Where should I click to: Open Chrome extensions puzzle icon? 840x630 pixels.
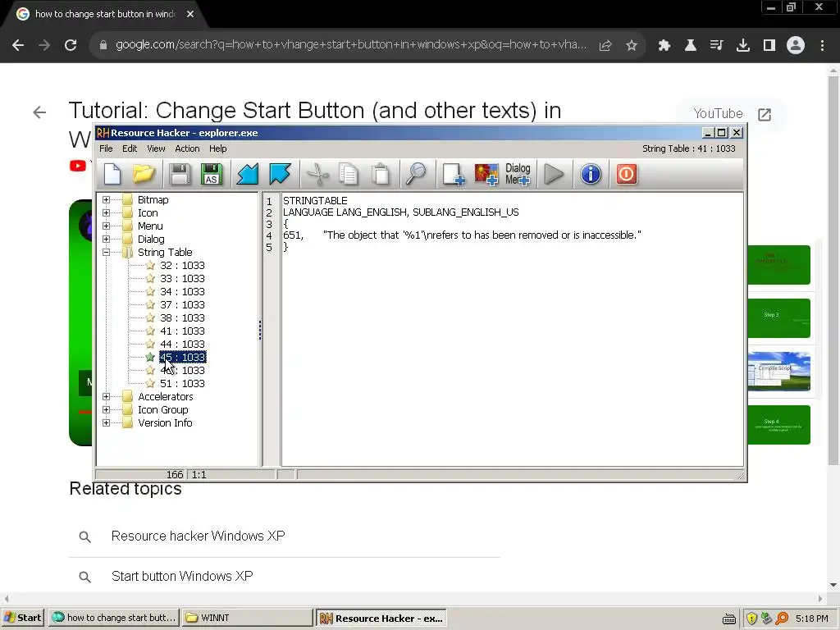(x=664, y=46)
